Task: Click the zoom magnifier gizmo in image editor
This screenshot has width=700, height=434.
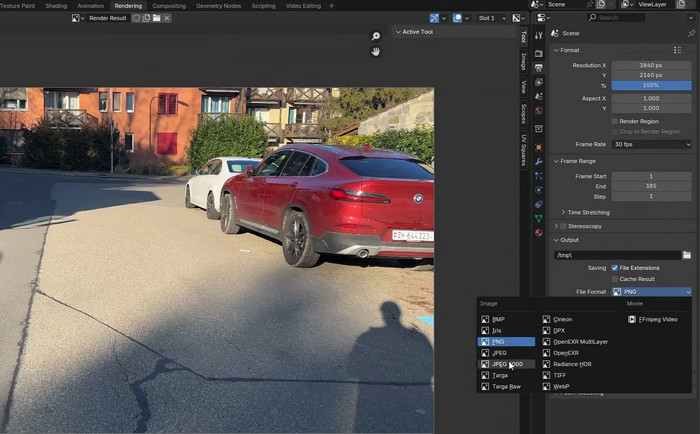Action: tap(376, 36)
